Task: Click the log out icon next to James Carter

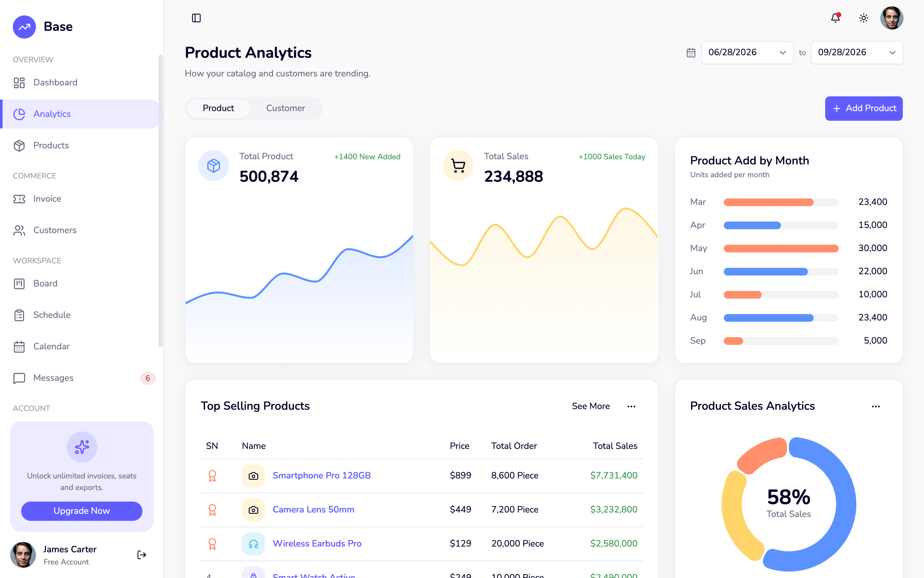Action: point(142,555)
